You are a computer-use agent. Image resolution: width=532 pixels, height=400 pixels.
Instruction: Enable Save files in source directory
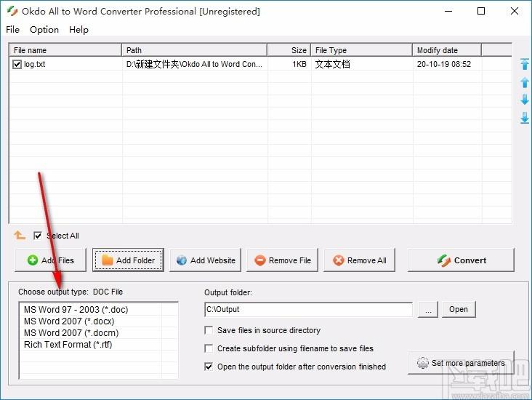[x=209, y=330]
